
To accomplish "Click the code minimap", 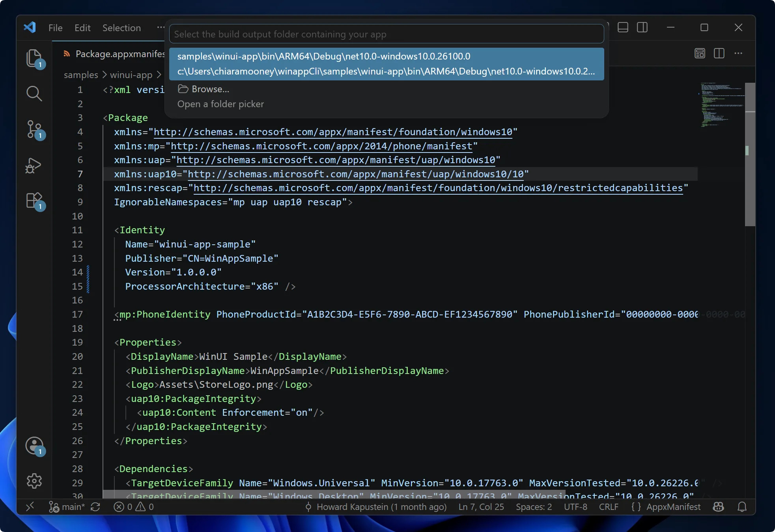I will tap(721, 105).
